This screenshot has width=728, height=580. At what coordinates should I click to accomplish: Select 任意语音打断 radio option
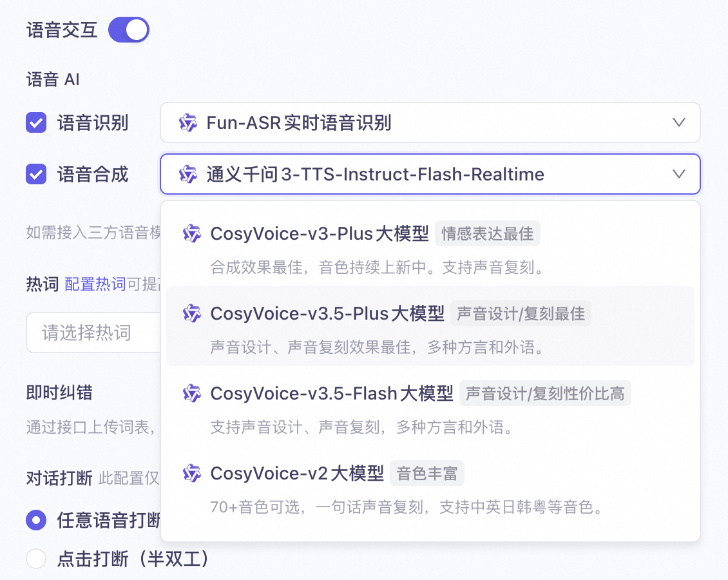[36, 519]
